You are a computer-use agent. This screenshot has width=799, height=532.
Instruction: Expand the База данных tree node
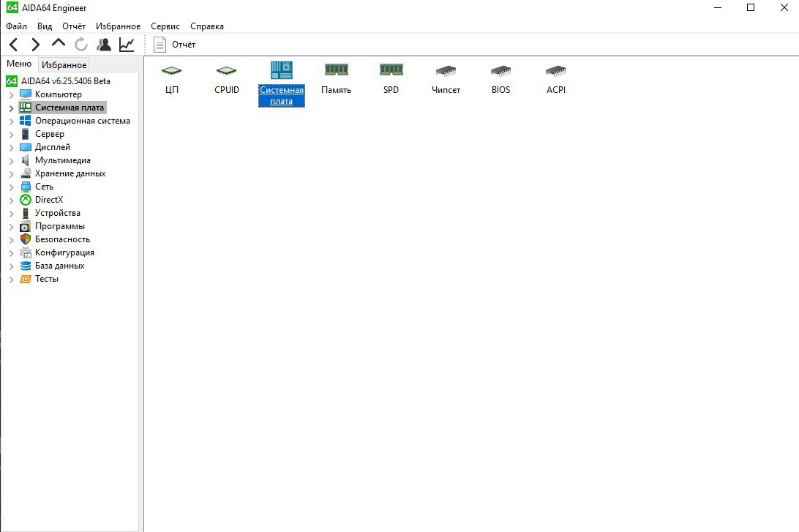(11, 266)
